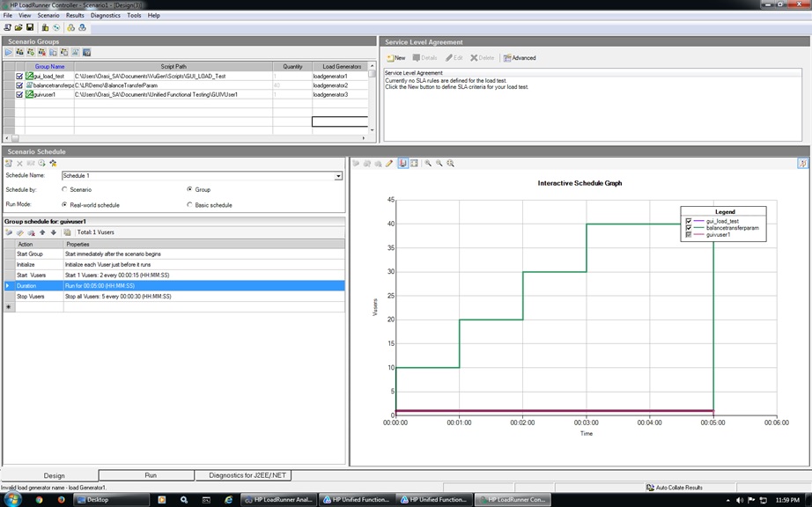The height and width of the screenshot is (507, 812).
Task: Click the pencil Edit mode icon above graph
Action: pyautogui.click(x=389, y=164)
